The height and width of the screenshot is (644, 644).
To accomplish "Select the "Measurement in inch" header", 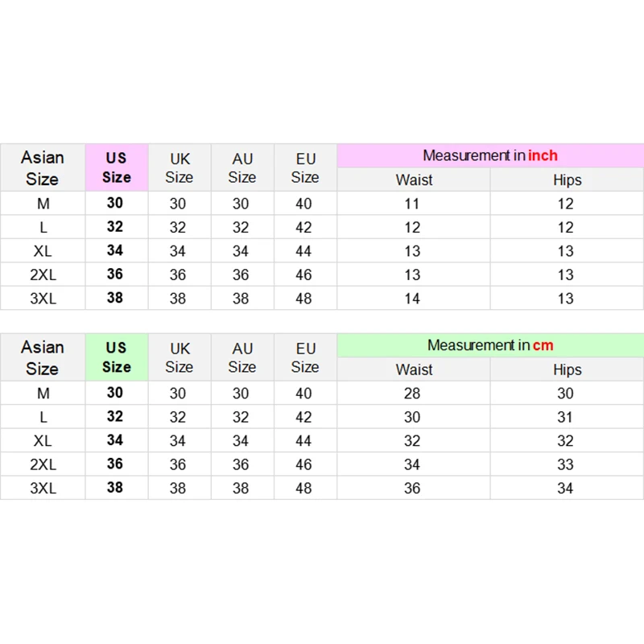I will pos(489,155).
